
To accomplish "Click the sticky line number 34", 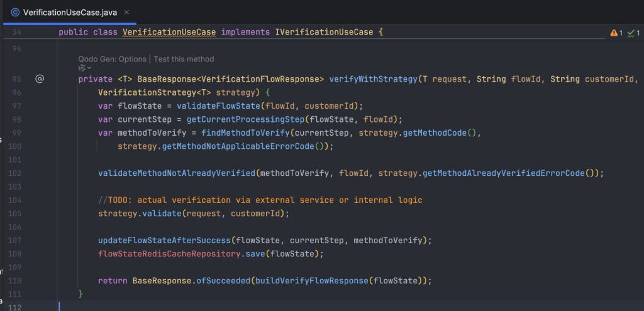I will coord(17,32).
